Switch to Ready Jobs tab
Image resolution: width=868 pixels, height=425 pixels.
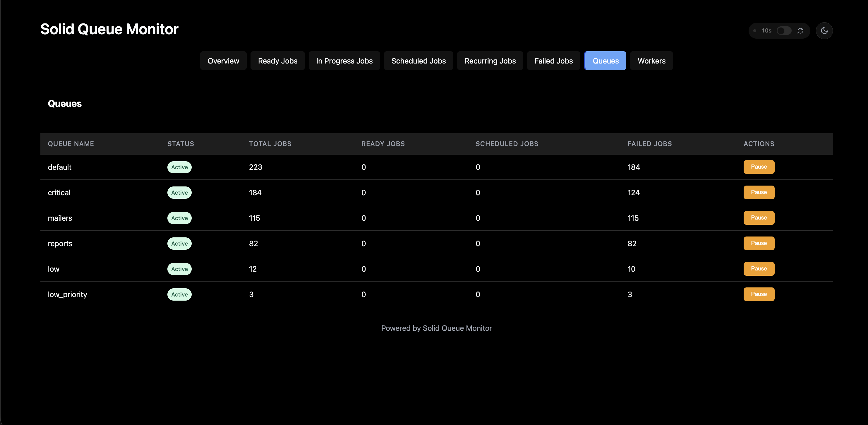[277, 61]
